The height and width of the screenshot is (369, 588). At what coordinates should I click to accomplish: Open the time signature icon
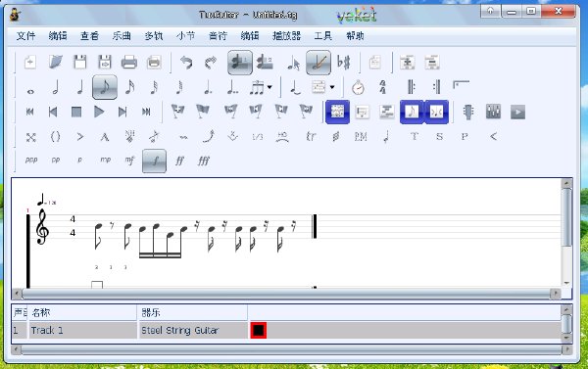tap(382, 87)
